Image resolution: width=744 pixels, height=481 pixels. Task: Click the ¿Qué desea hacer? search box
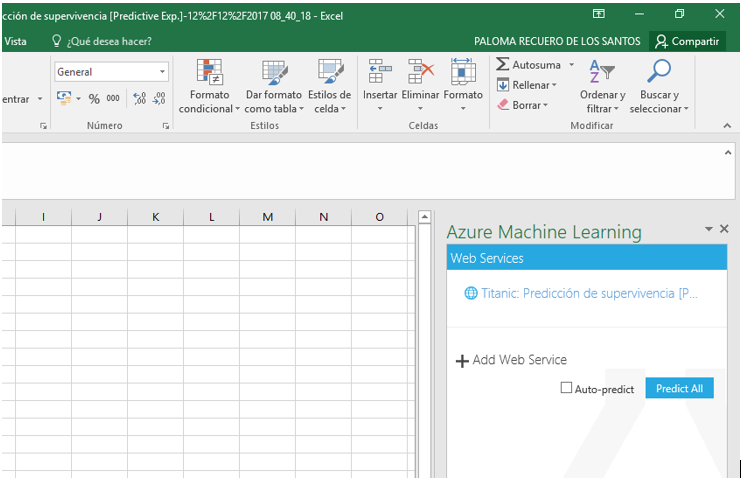(109, 41)
